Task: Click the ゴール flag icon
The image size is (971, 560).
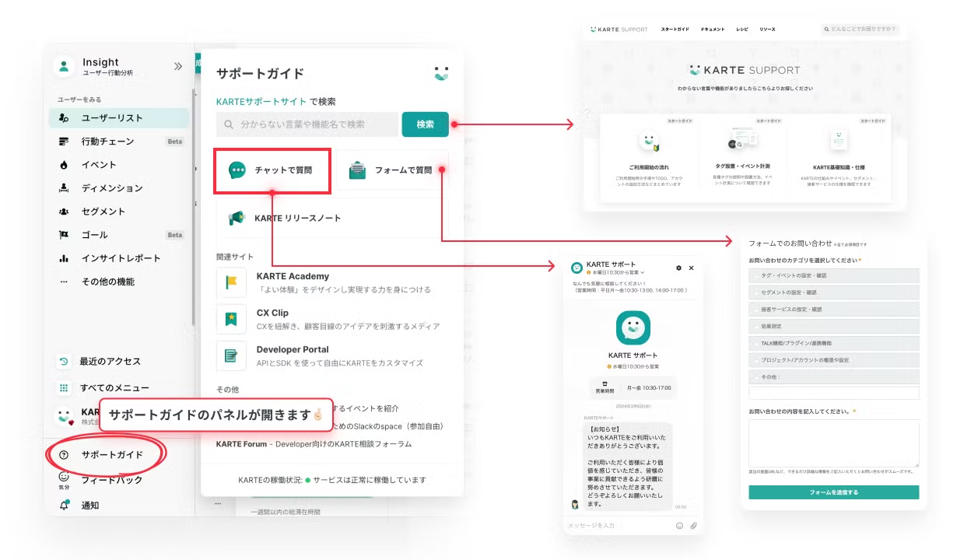Action: [x=64, y=235]
